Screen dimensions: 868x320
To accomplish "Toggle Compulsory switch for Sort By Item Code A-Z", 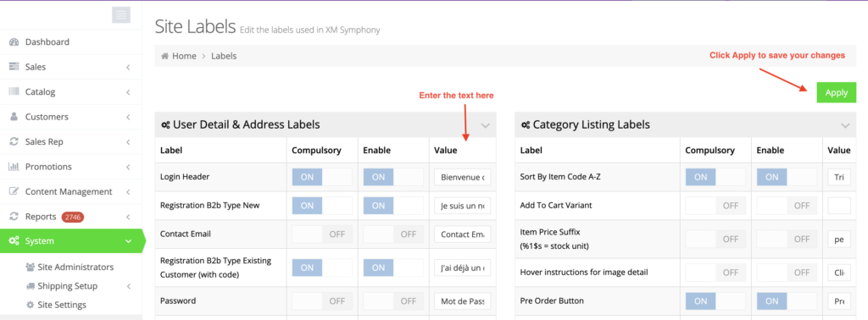I will click(715, 177).
